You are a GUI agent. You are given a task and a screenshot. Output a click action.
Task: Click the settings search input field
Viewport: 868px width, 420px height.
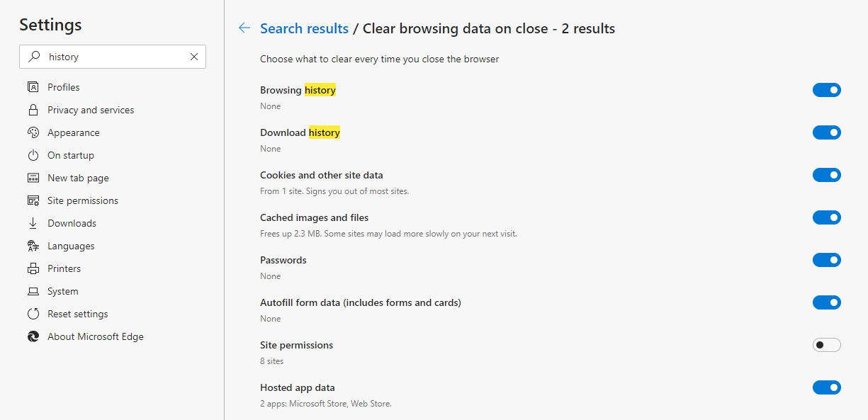point(113,57)
